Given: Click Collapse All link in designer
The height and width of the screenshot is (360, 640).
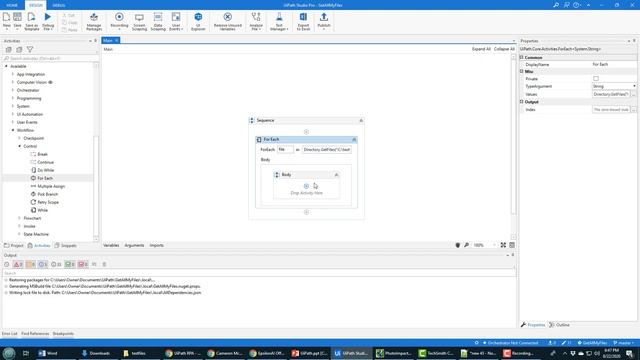Looking at the screenshot, I should [x=504, y=49].
